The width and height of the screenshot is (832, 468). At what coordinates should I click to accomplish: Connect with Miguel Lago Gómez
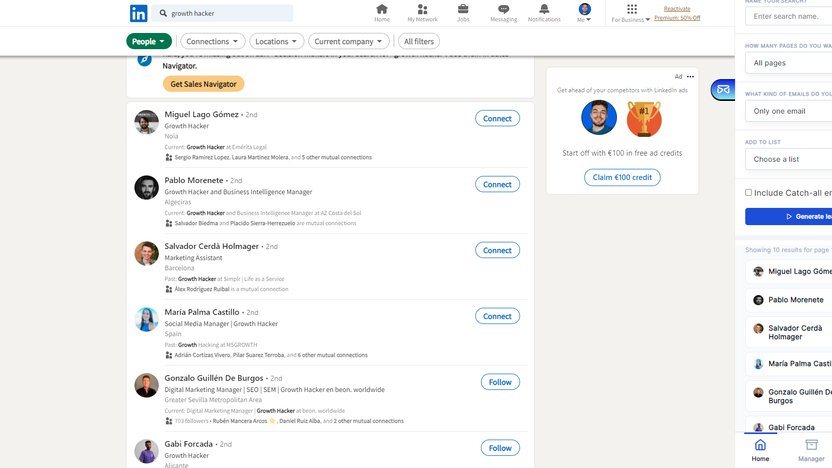(497, 118)
